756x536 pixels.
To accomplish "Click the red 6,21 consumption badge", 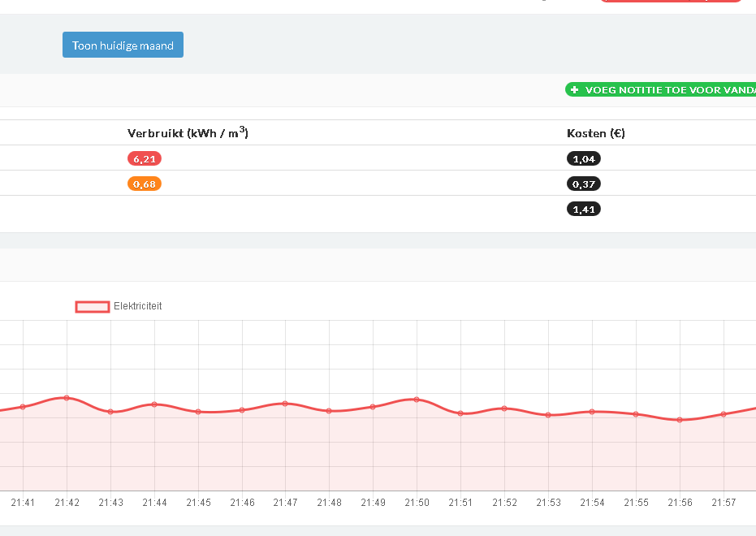I will [145, 158].
